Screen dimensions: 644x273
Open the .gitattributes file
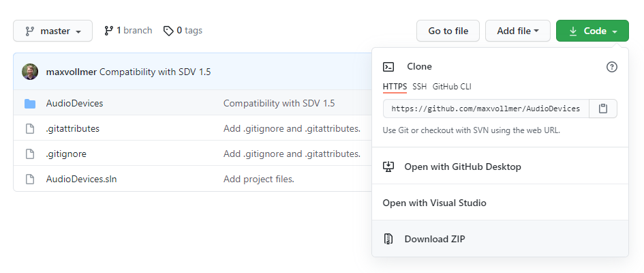73,129
